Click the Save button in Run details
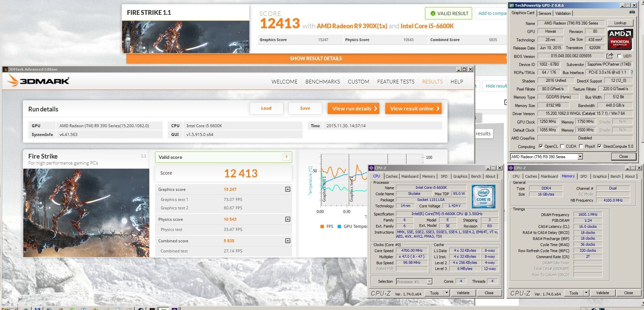This screenshot has width=644, height=310. 305,108
